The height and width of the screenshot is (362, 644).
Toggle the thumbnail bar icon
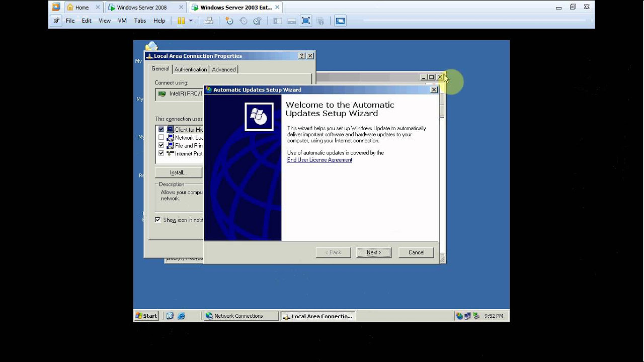(x=291, y=21)
